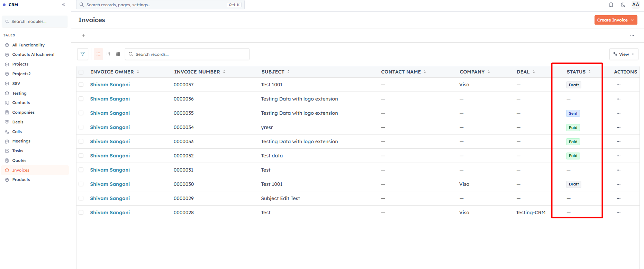
Task: Click the Companies building icon in sidebar
Action: (7, 112)
